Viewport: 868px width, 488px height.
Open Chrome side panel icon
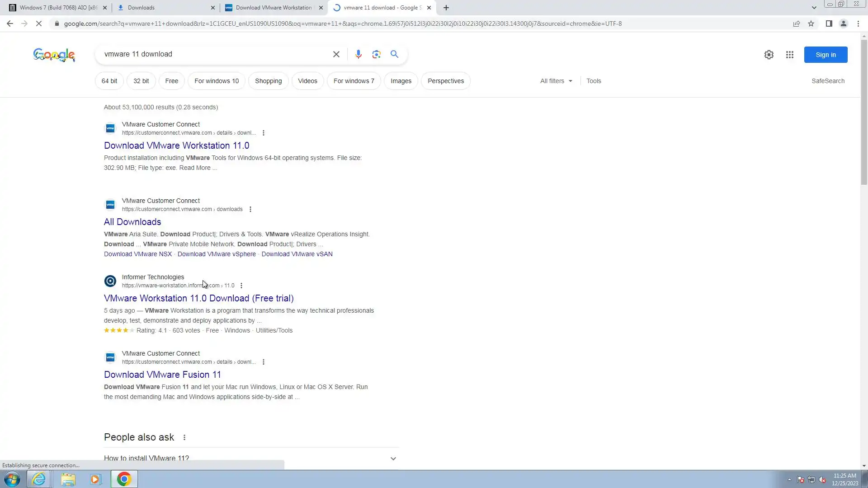coord(829,23)
